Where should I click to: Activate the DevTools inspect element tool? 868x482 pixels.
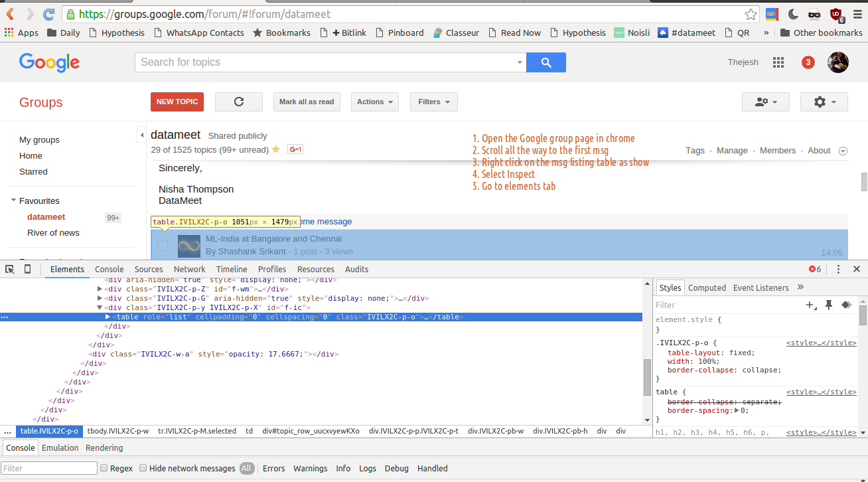pyautogui.click(x=10, y=269)
